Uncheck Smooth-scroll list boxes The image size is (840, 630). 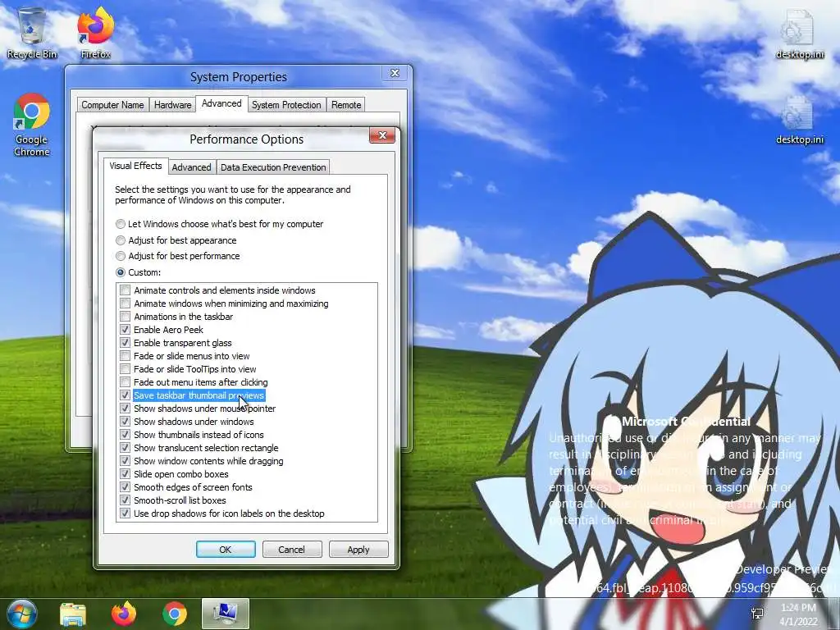[x=126, y=500]
